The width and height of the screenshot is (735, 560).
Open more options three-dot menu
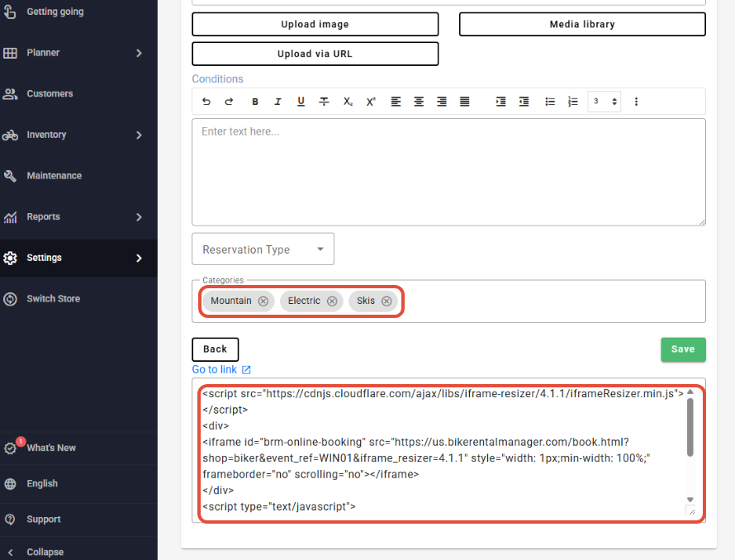coord(636,102)
